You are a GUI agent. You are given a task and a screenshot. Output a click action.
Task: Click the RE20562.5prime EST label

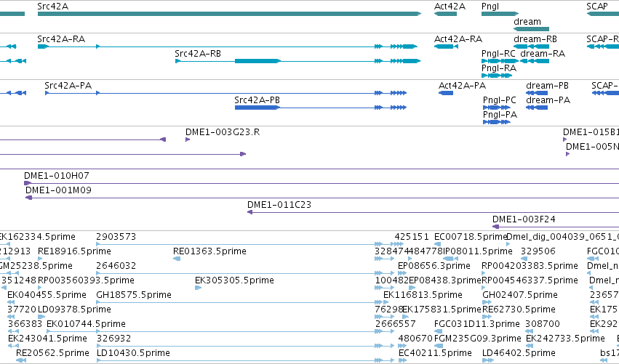tap(52, 353)
